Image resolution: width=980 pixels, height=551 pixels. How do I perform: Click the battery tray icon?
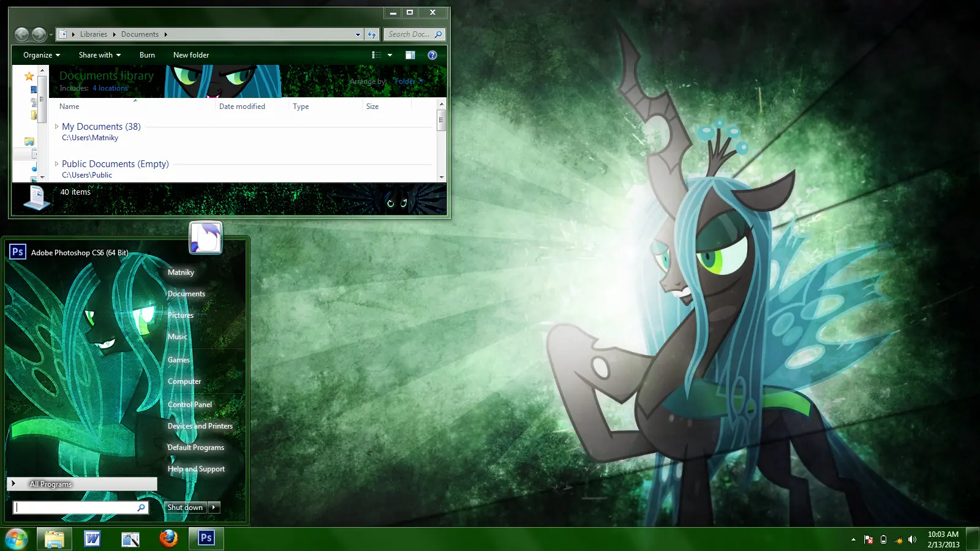point(883,539)
